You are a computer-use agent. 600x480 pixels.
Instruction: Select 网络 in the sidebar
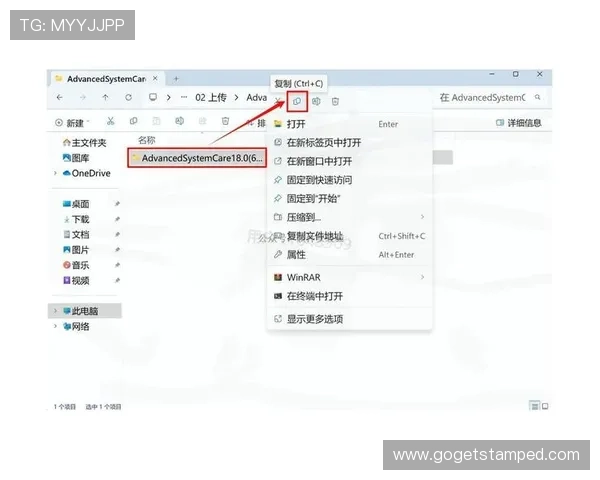tap(76, 327)
